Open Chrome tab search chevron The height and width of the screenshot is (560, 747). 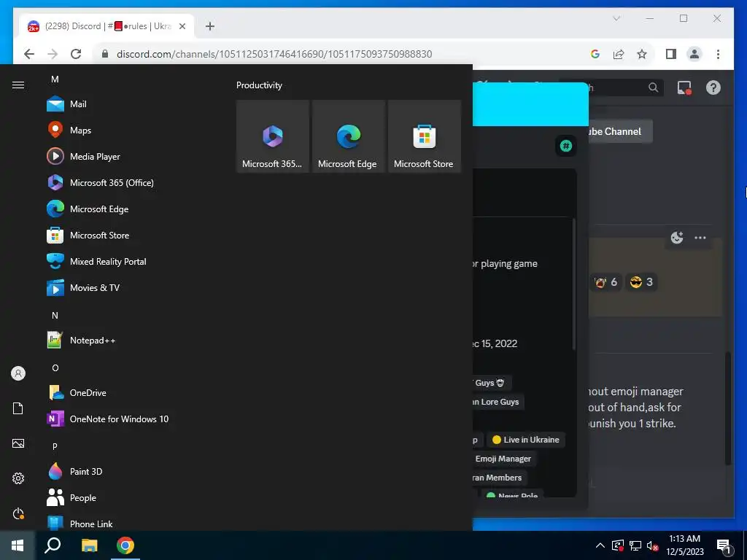pyautogui.click(x=616, y=18)
